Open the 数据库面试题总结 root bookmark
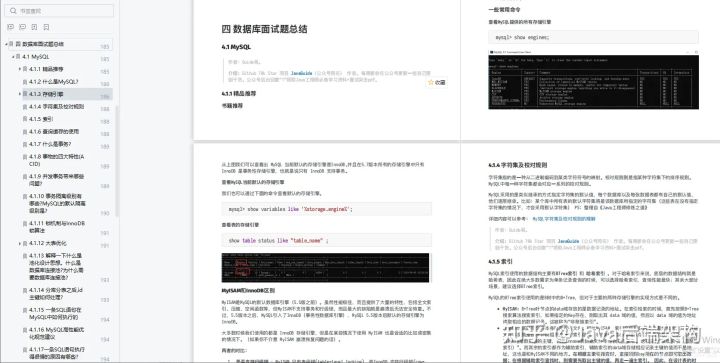Screen dimensions: 720x363 (43, 44)
